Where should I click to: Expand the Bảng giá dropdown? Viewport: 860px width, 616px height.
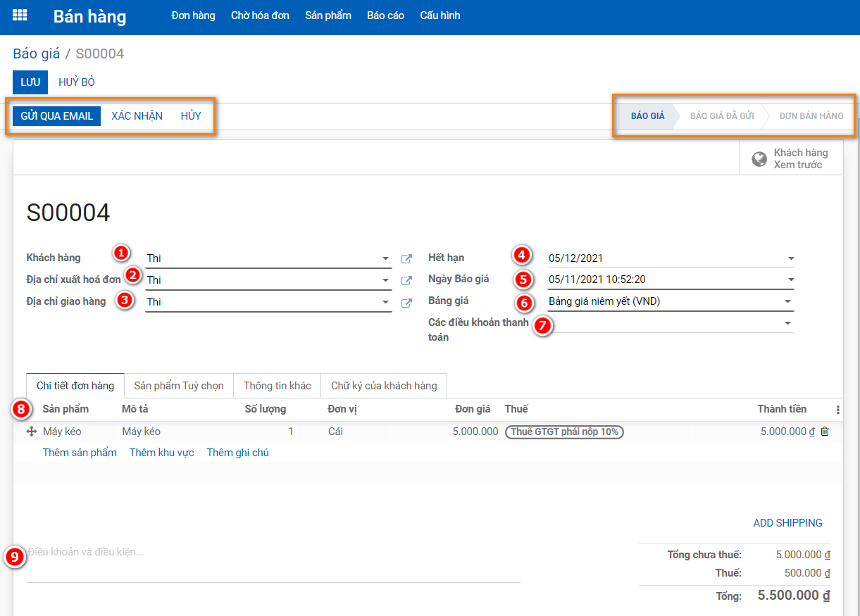click(787, 301)
